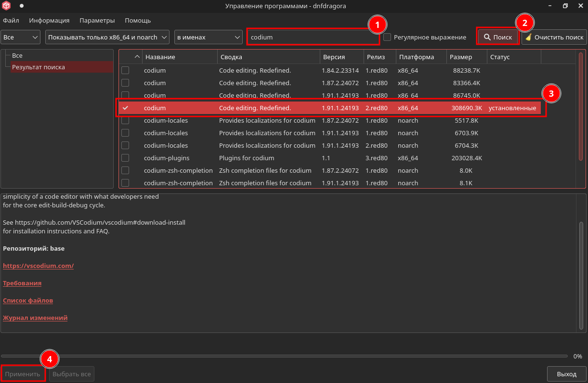The image size is (588, 383).
Task: Open the 'Все' package filter dropdown
Action: coord(21,37)
